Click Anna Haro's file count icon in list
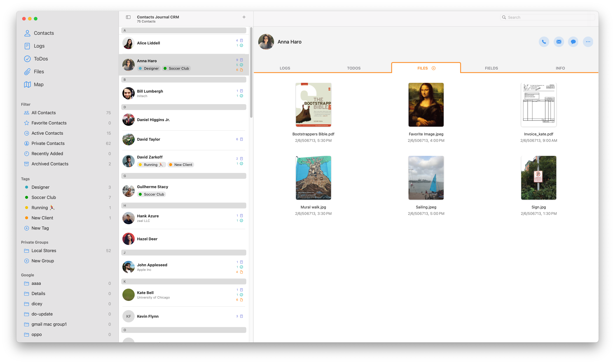 pos(241,70)
